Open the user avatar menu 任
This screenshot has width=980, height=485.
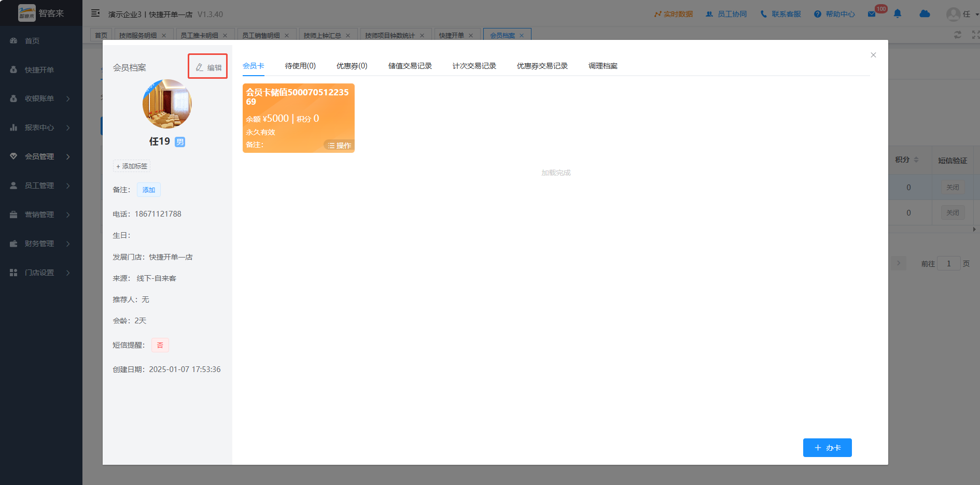[x=962, y=14]
